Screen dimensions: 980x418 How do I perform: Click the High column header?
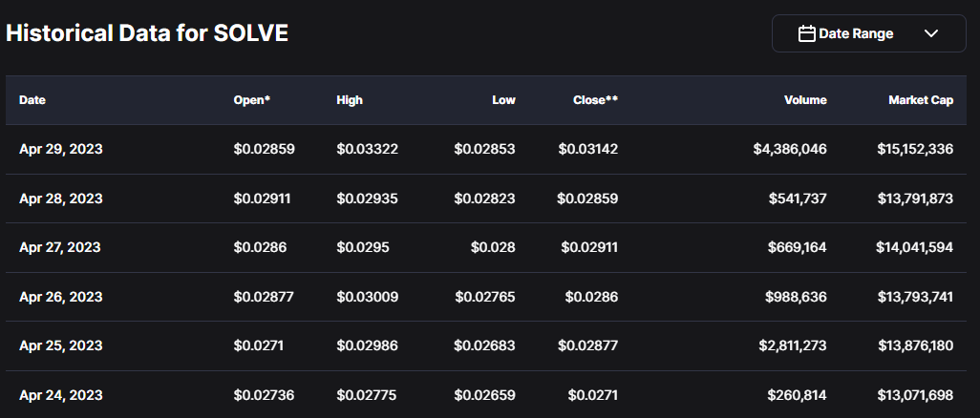350,99
